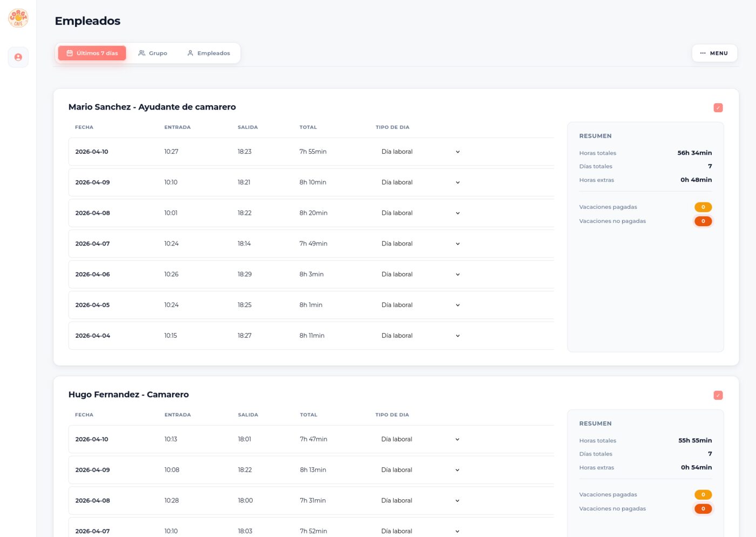Click the ellipsis icon inside the MENU button

click(703, 53)
